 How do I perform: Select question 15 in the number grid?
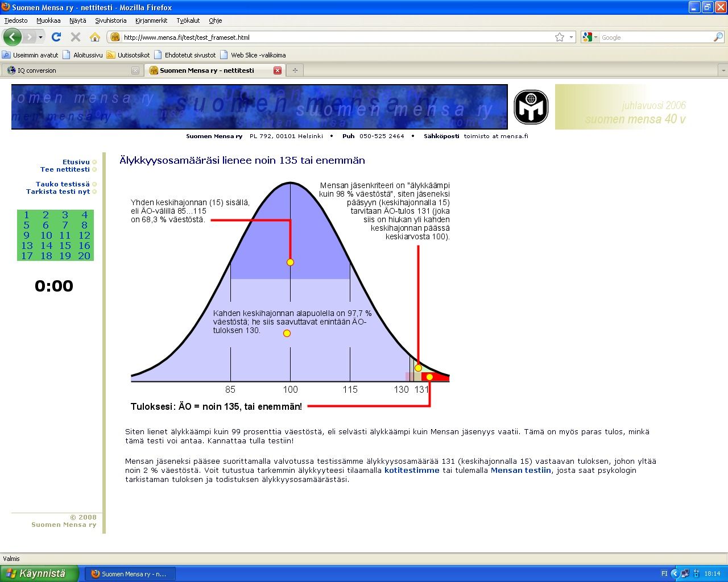[x=65, y=246]
